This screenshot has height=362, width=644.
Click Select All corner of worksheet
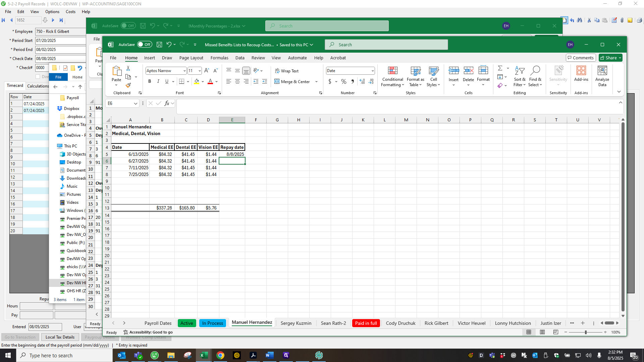pyautogui.click(x=107, y=120)
